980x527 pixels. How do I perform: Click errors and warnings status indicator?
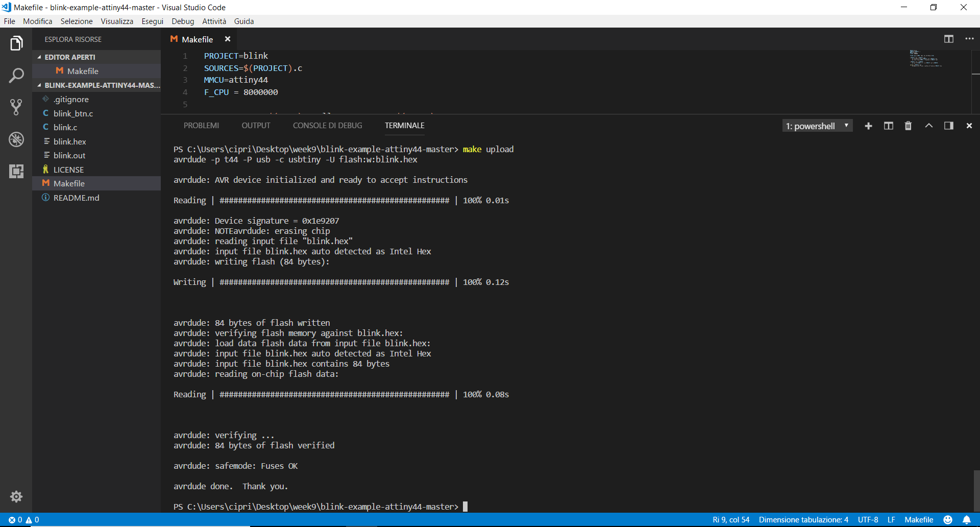24,520
